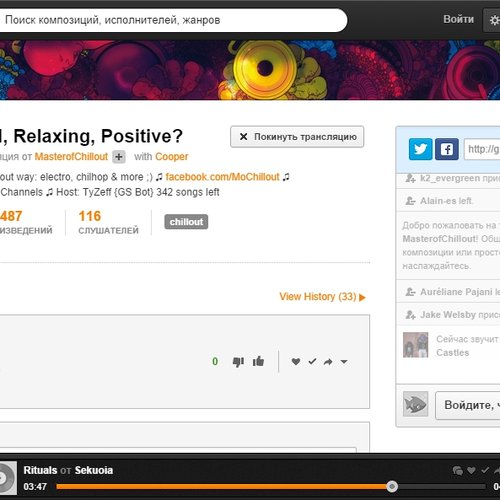Click the fish avatar in chat box
Image resolution: width=500 pixels, height=500 pixels.
415,404
